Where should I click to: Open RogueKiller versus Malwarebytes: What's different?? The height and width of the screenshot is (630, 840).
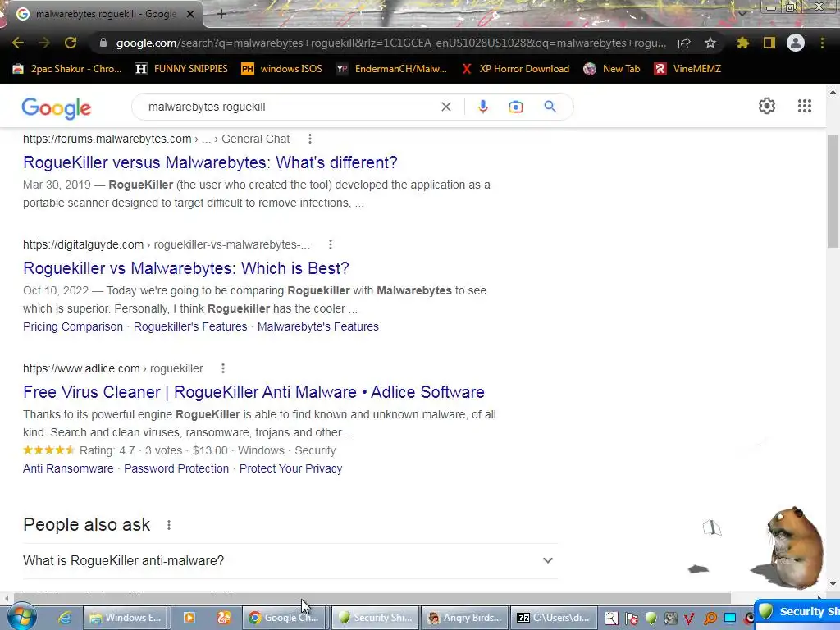click(x=210, y=162)
